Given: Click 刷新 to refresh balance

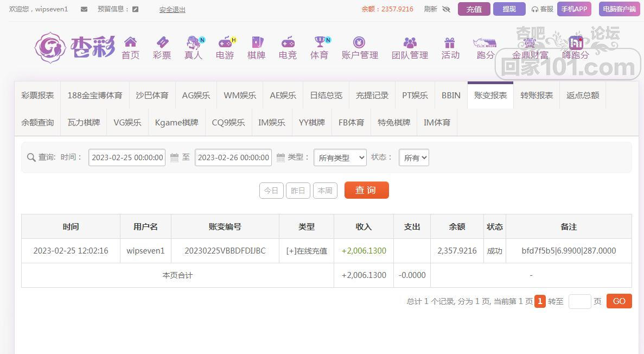Looking at the screenshot, I should (430, 9).
